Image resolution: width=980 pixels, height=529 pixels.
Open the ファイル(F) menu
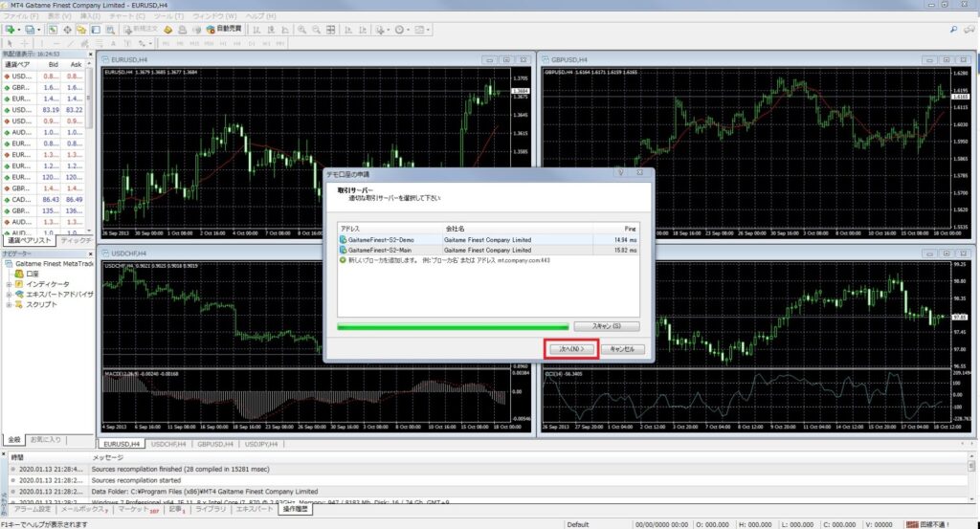coord(21,15)
